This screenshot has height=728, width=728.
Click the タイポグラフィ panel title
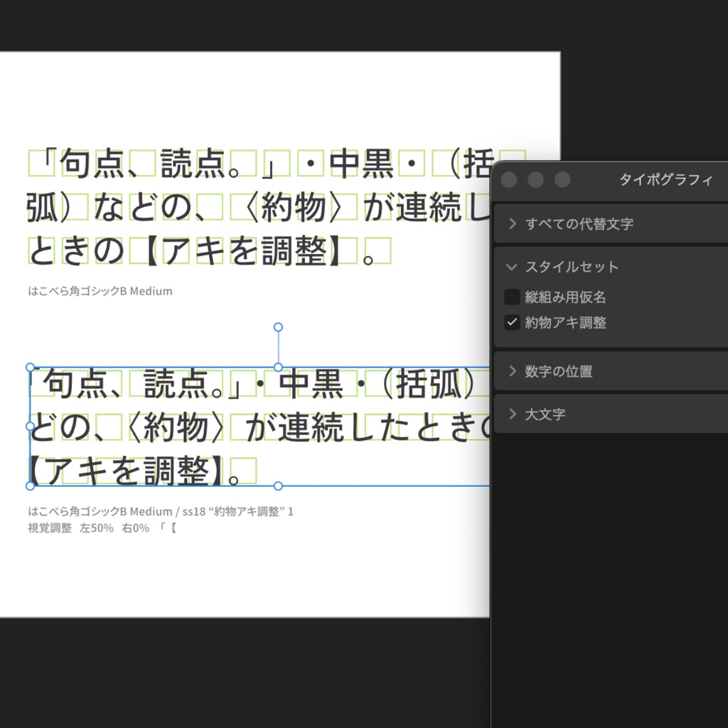(x=664, y=179)
